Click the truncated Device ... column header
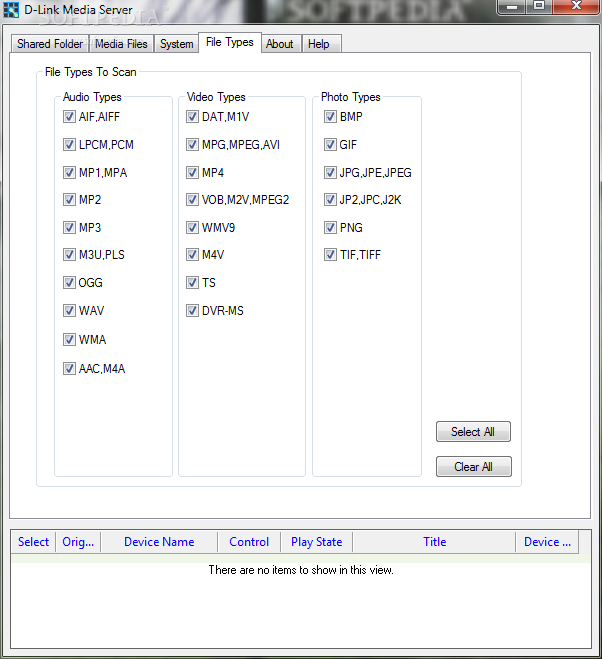The image size is (602, 659). point(547,542)
